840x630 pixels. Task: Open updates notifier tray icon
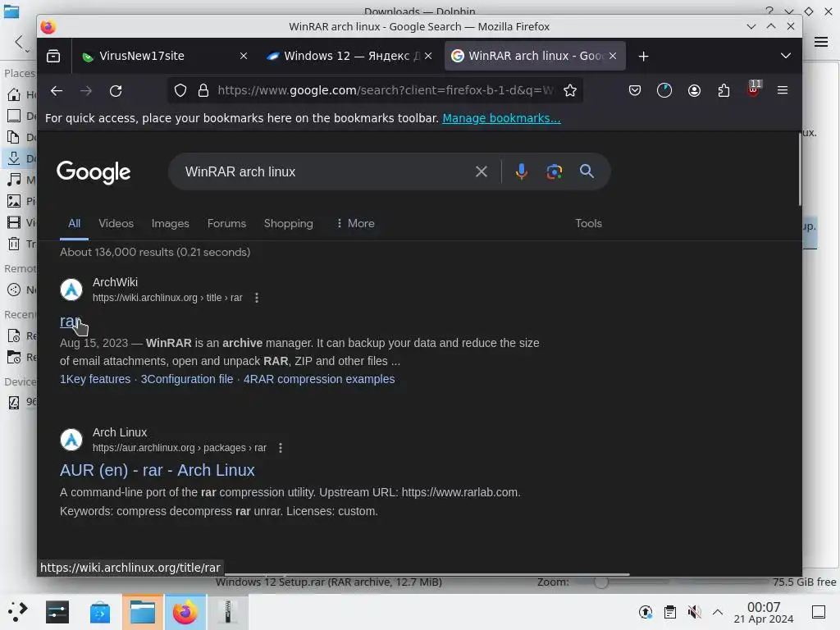point(646,612)
